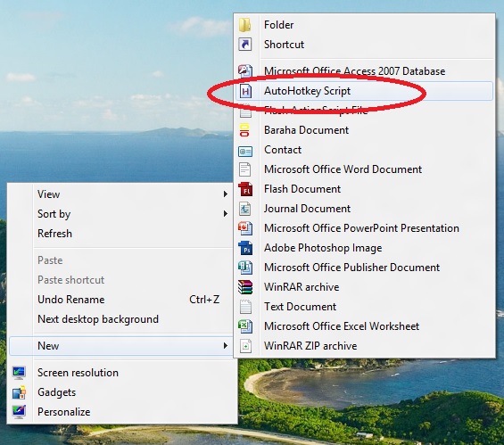This screenshot has width=504, height=445.
Task: Create a new Baraha Document
Action: coord(365,130)
